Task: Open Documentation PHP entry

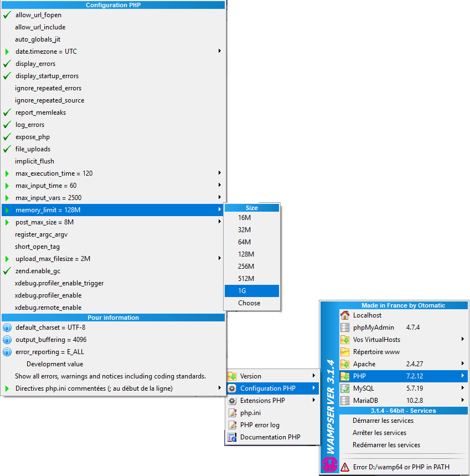Action: [272, 437]
